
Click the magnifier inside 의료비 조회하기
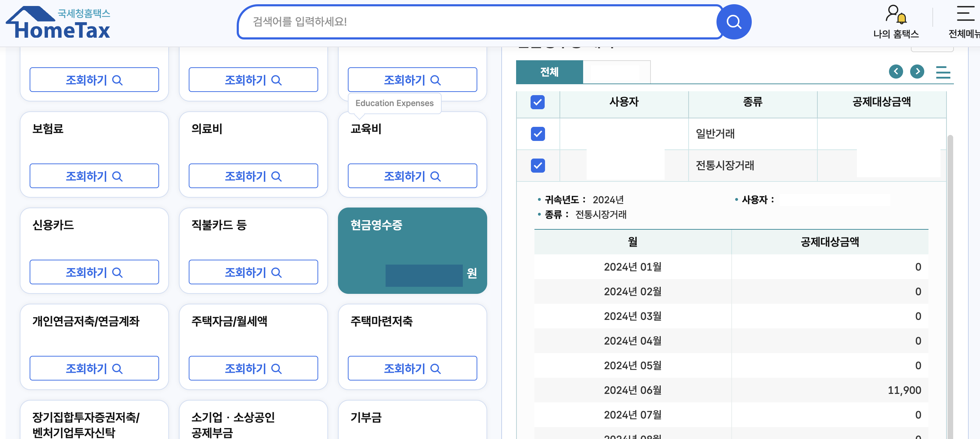coord(277,176)
